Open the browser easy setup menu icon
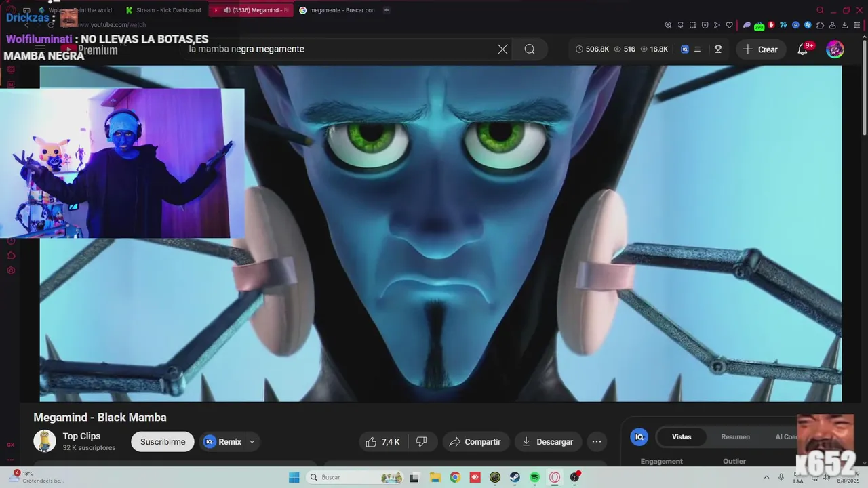The height and width of the screenshot is (488, 868). click(857, 25)
